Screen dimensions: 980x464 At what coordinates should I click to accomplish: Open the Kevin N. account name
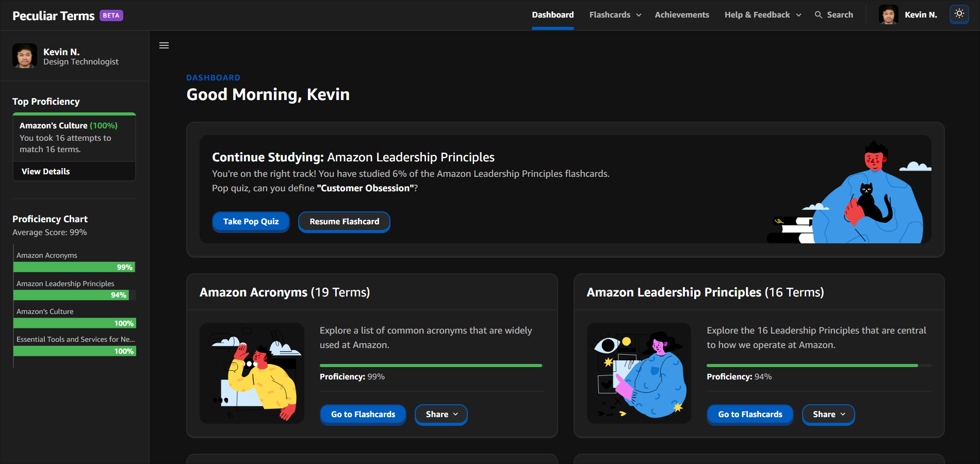(921, 15)
